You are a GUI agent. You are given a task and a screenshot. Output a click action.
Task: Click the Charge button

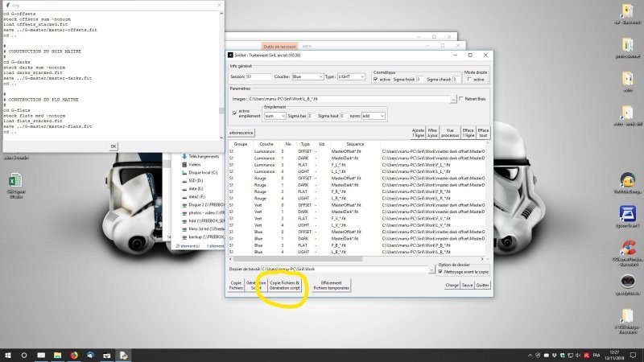pos(452,286)
